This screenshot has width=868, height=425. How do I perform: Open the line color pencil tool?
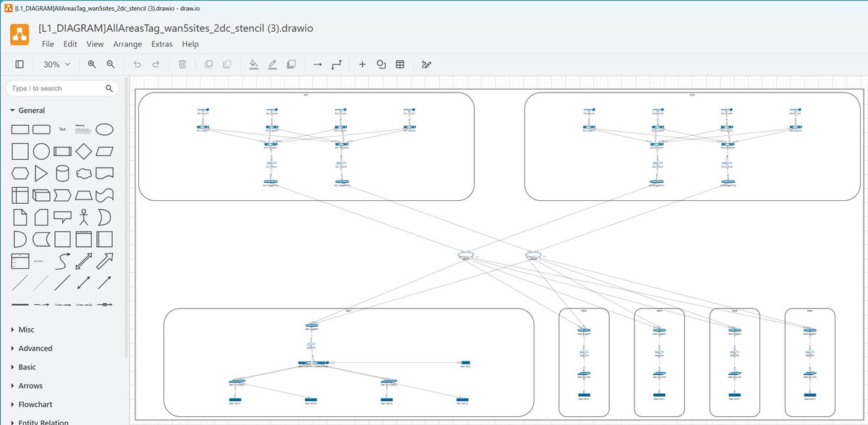click(272, 64)
